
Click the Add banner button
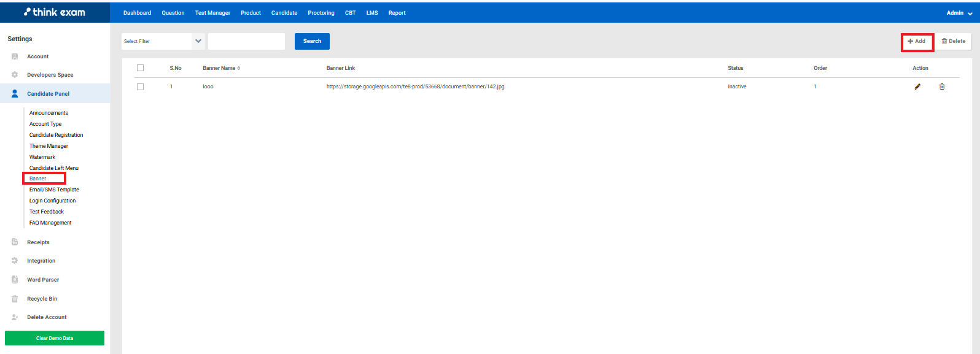(x=917, y=41)
